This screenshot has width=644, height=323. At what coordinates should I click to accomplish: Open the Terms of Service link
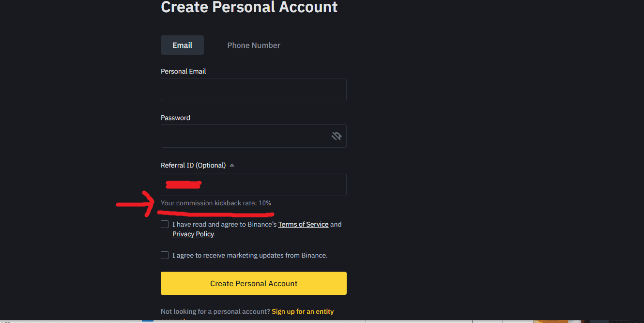coord(303,224)
